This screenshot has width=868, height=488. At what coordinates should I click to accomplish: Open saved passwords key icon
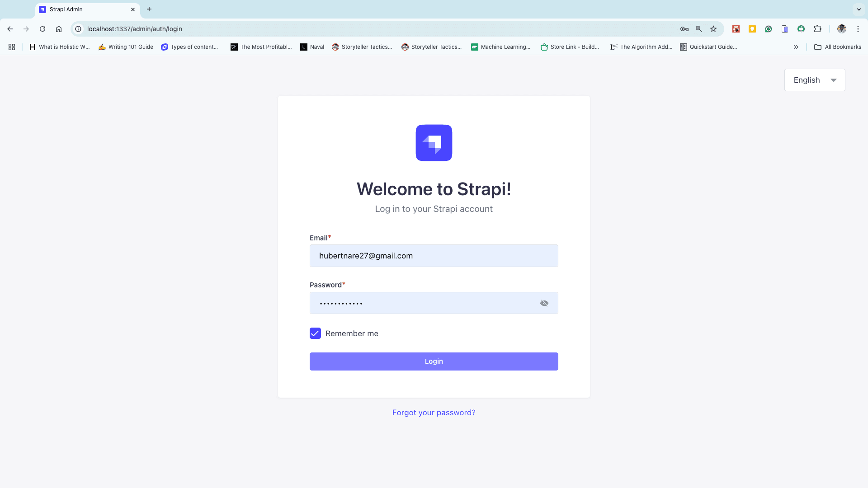684,29
